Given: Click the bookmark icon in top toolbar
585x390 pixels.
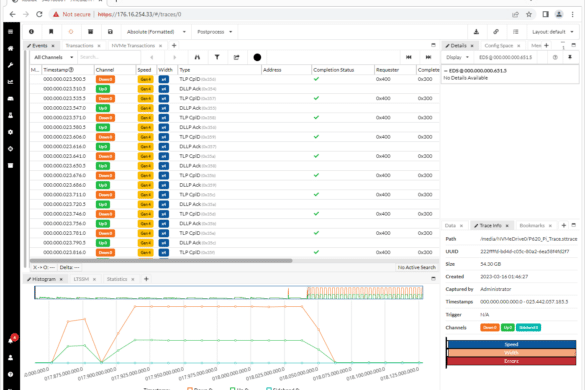Looking at the screenshot, I should tap(51, 32).
